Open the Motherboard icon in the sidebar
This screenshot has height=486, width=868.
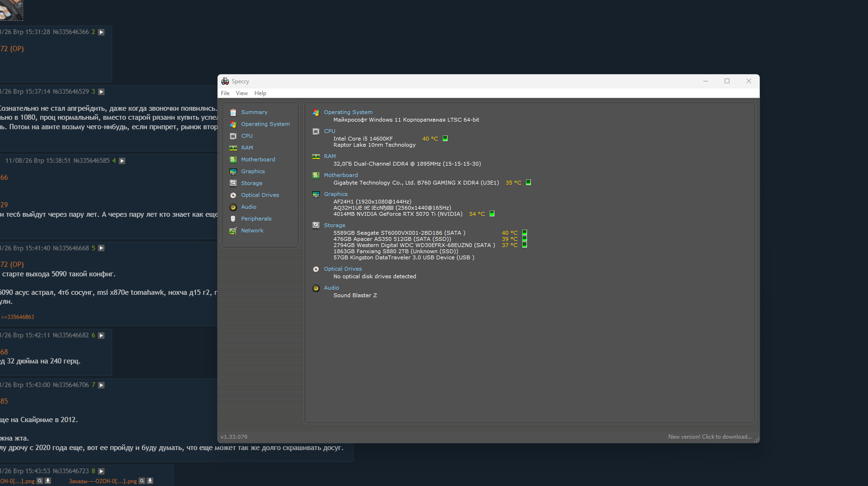click(233, 160)
